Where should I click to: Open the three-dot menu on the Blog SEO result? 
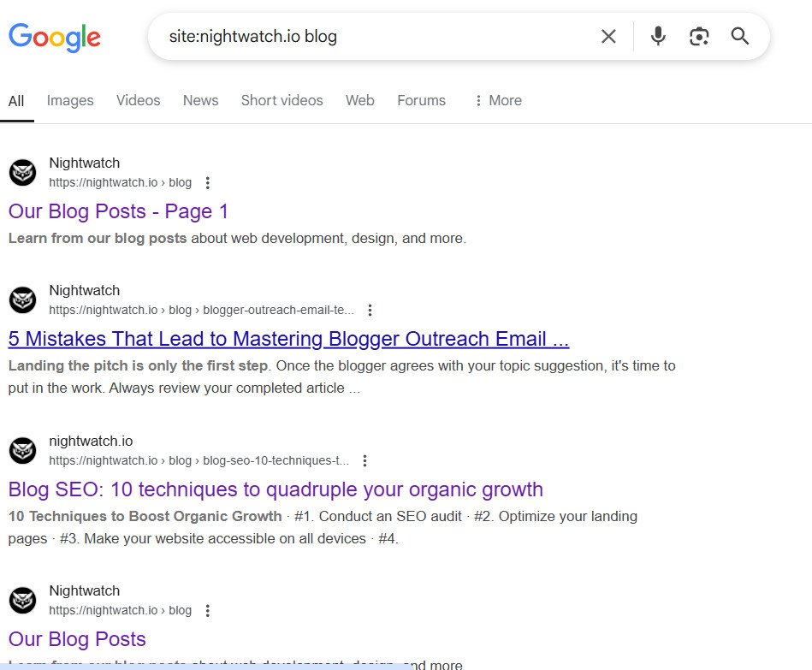coord(365,460)
